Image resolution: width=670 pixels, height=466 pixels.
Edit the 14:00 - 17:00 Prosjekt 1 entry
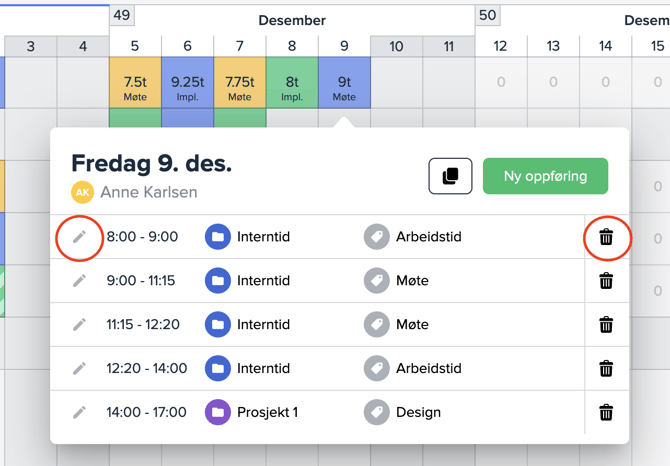pyautogui.click(x=80, y=412)
